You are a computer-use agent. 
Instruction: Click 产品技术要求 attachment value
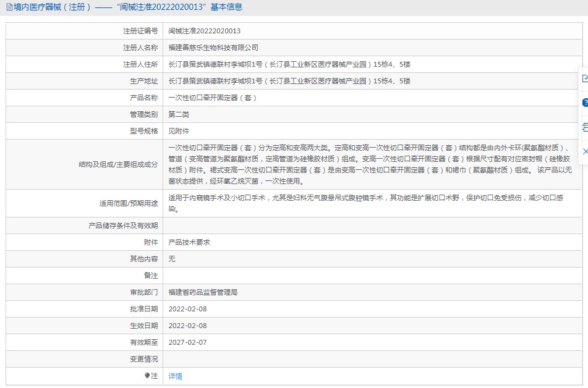click(189, 242)
